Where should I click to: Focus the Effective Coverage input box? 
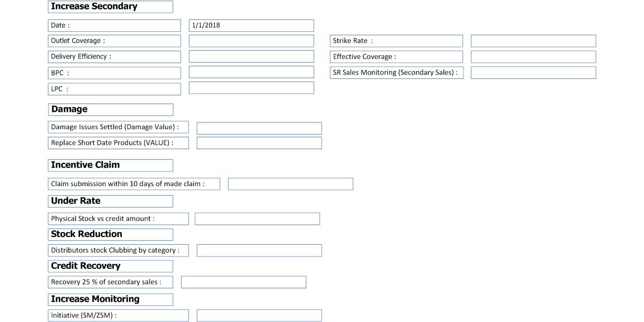(533, 56)
